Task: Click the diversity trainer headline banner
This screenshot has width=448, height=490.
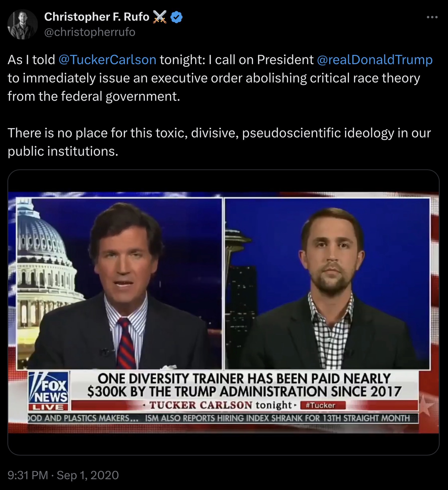Action: [x=244, y=385]
